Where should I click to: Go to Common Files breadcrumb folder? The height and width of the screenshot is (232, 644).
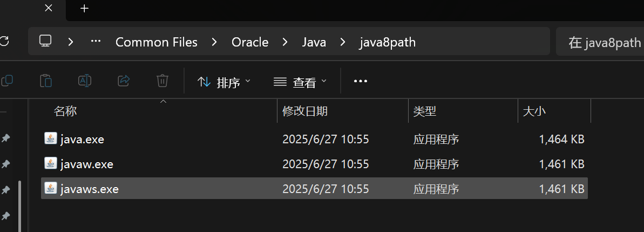point(157,42)
